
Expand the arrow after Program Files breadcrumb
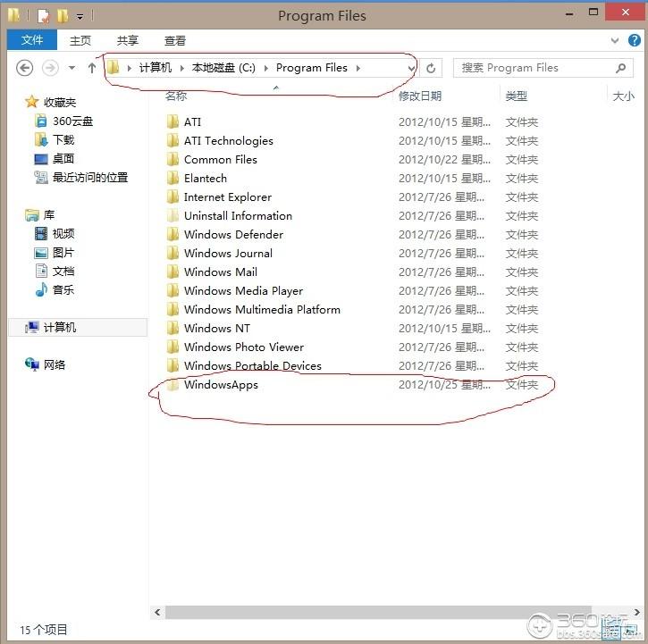coord(358,68)
